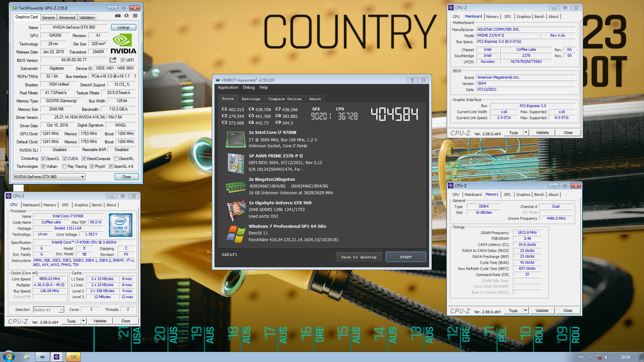Click the Aquamark taskbar icon

tap(42, 357)
